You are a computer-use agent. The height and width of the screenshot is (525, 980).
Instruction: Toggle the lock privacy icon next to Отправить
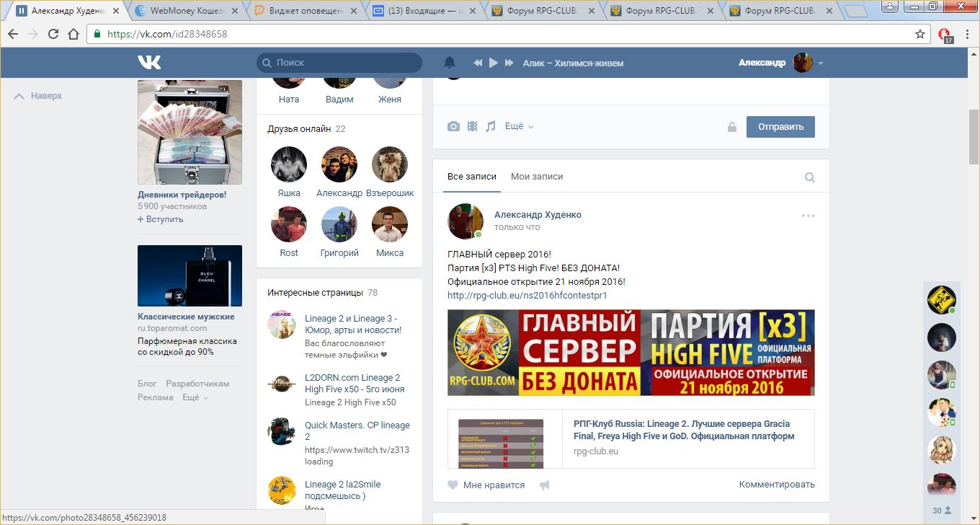(x=732, y=127)
